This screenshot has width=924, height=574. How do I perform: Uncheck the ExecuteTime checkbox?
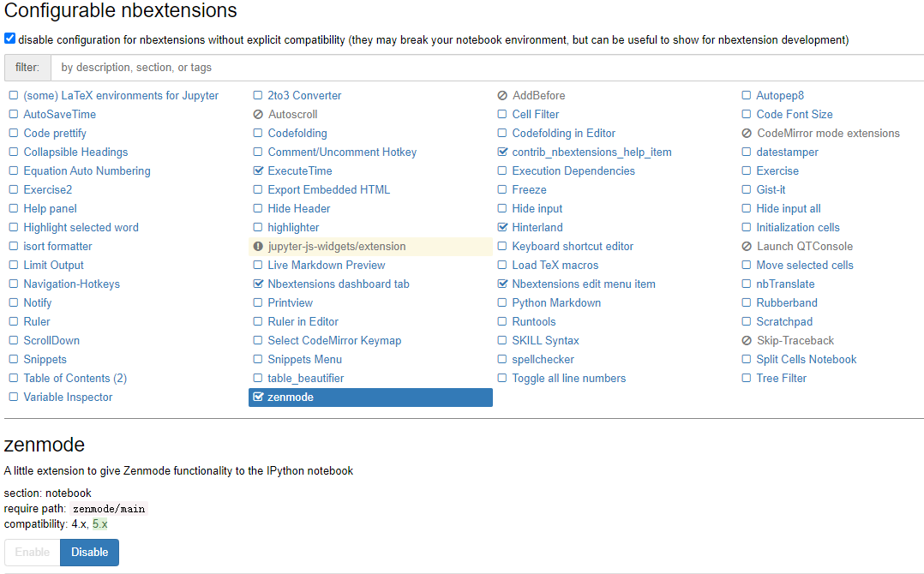(257, 170)
